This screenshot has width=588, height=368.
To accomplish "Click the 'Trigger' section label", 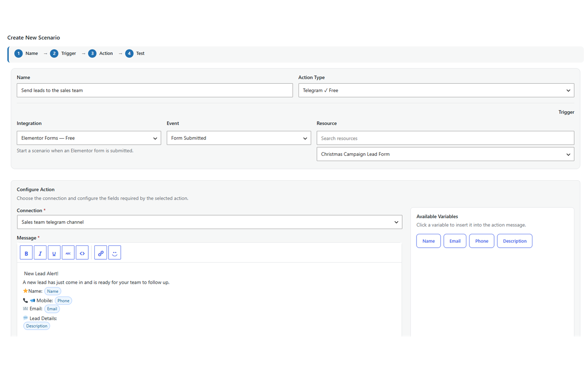I will (x=566, y=112).
